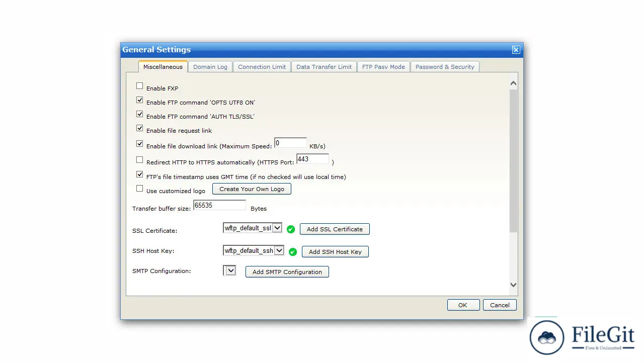
Task: Check Use customized logo option
Action: [140, 189]
